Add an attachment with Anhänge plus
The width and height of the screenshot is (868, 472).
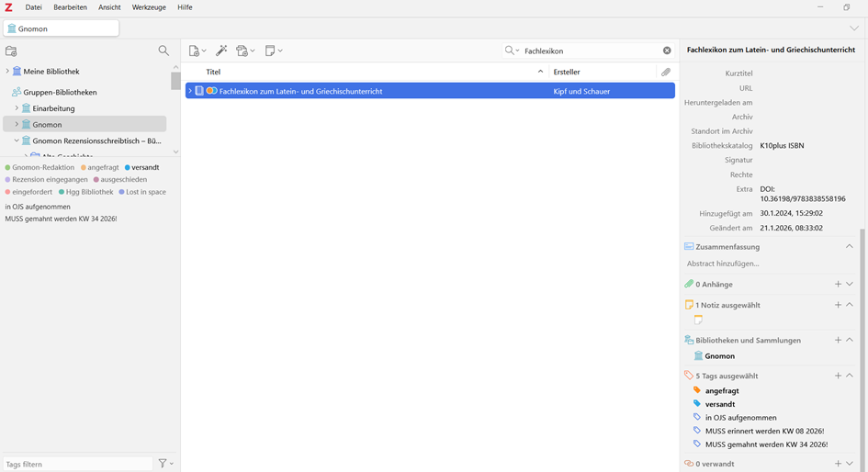[838, 284]
